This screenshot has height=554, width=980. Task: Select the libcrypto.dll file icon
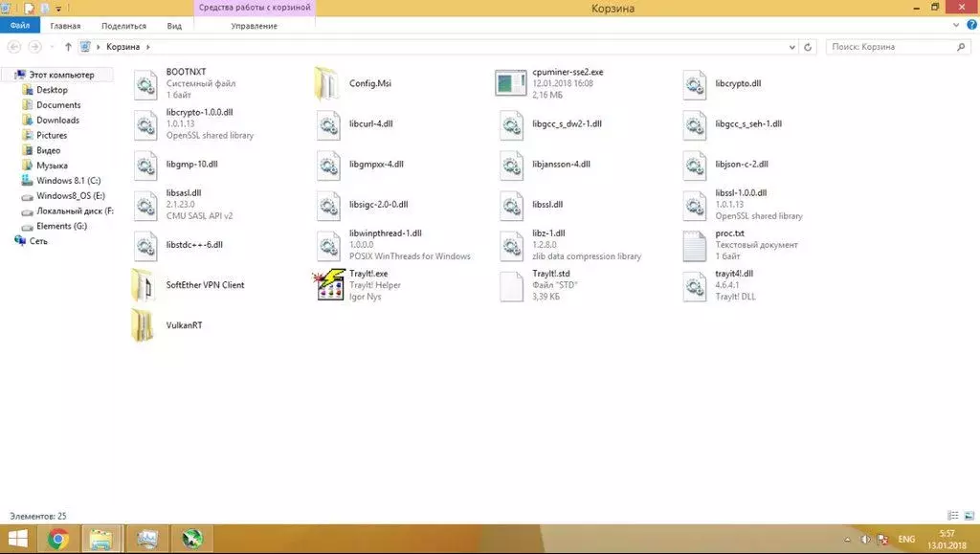click(x=695, y=84)
